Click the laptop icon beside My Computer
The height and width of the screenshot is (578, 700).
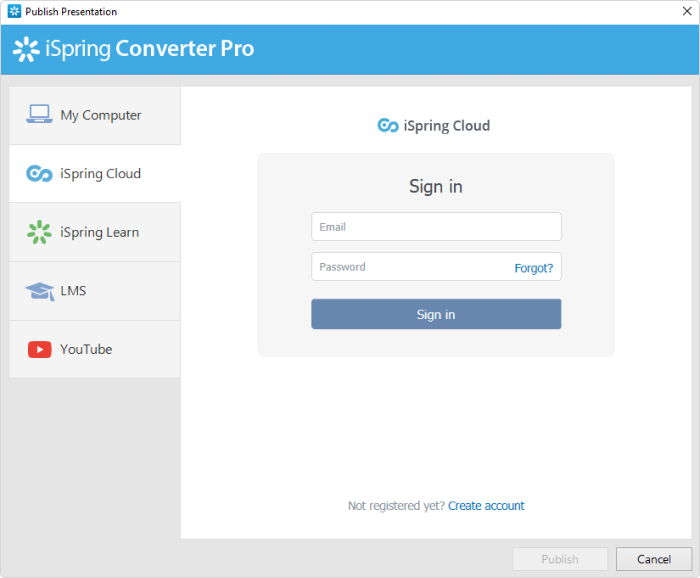click(39, 114)
